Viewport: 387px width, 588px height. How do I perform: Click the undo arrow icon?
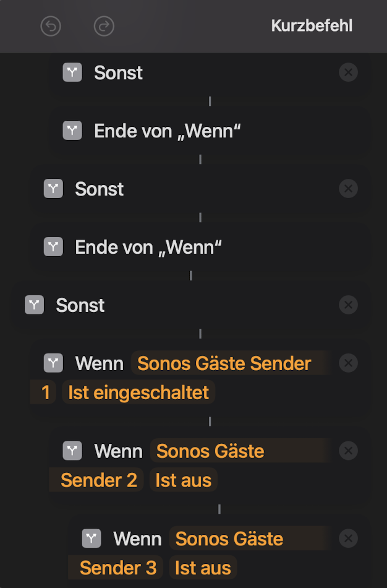click(51, 26)
